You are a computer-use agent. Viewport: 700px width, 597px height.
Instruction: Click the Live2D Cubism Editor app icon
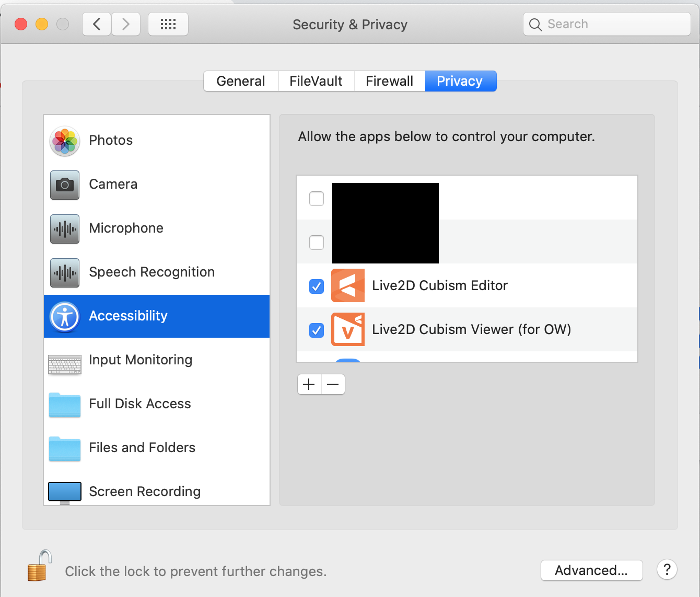point(348,285)
